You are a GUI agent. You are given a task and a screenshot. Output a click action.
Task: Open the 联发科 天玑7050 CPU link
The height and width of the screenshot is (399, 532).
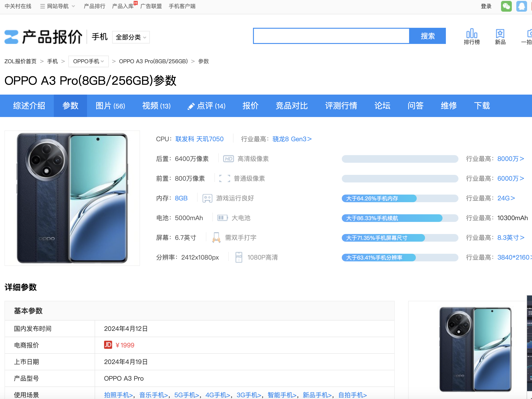tap(199, 139)
